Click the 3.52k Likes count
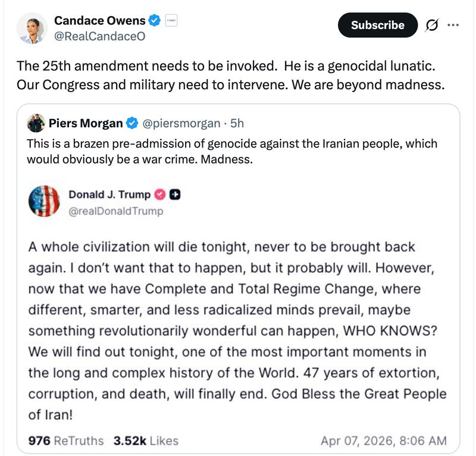476x456 pixels. click(x=145, y=441)
